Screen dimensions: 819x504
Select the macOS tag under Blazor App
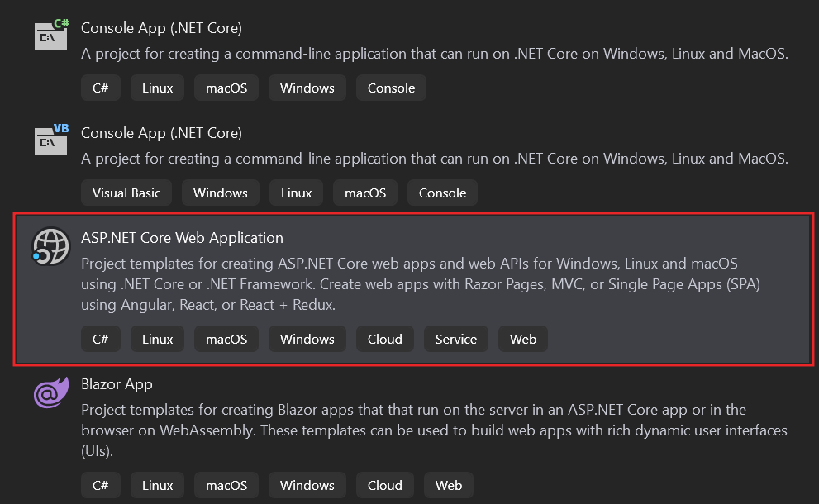click(226, 485)
